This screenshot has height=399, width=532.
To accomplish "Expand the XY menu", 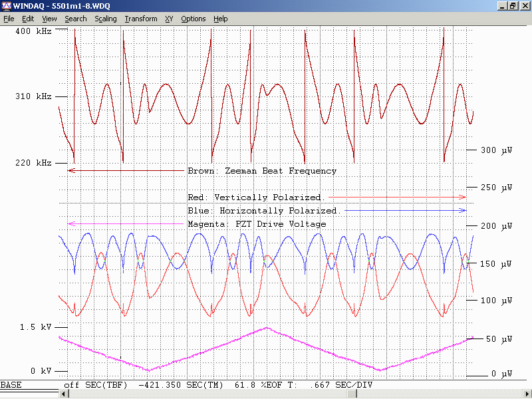I will [x=169, y=19].
